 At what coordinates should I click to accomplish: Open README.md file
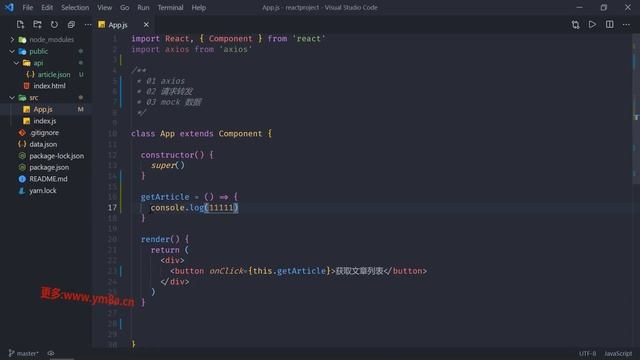point(48,179)
